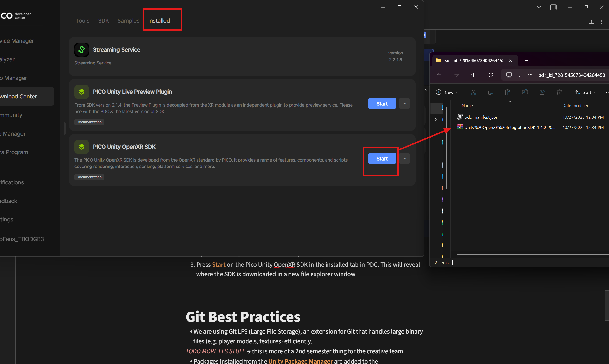Image resolution: width=609 pixels, height=364 pixels.
Task: Click the Delete trash icon in explorer toolbar
Action: coord(559,93)
